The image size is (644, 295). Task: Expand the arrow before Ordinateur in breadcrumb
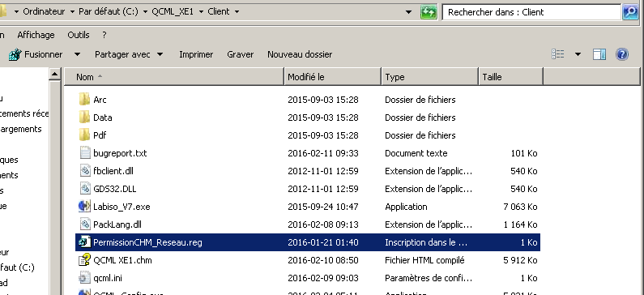pyautogui.click(x=16, y=12)
